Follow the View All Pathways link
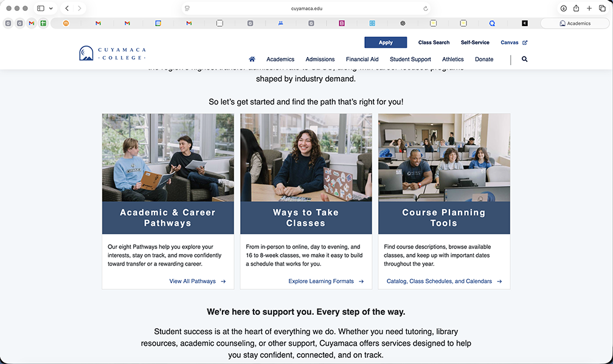The height and width of the screenshot is (364, 613). click(x=192, y=281)
